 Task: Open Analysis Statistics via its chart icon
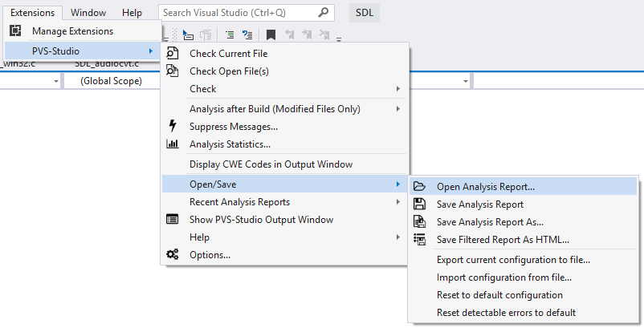click(x=173, y=144)
